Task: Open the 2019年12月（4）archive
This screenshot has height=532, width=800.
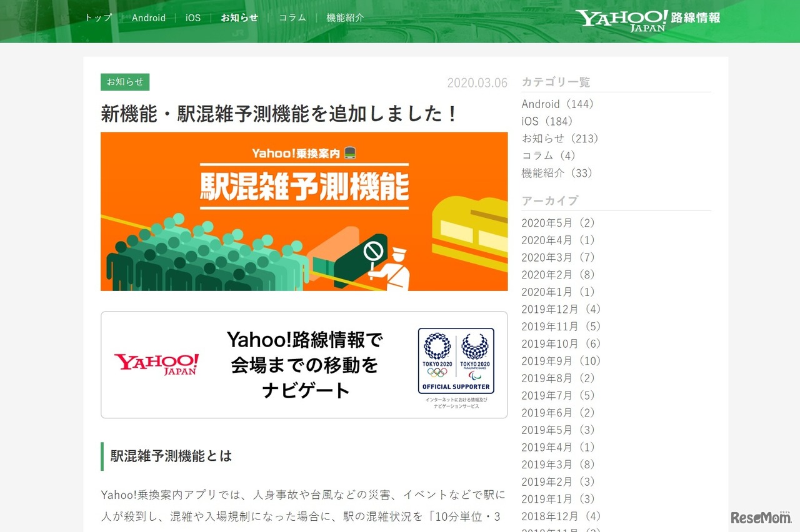Action: coord(561,309)
